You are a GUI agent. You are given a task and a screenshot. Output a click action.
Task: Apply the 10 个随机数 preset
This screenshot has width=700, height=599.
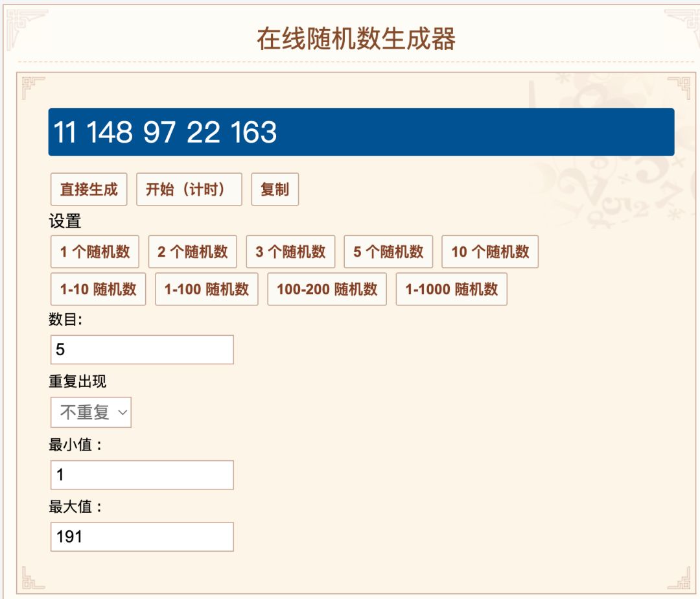pyautogui.click(x=490, y=252)
